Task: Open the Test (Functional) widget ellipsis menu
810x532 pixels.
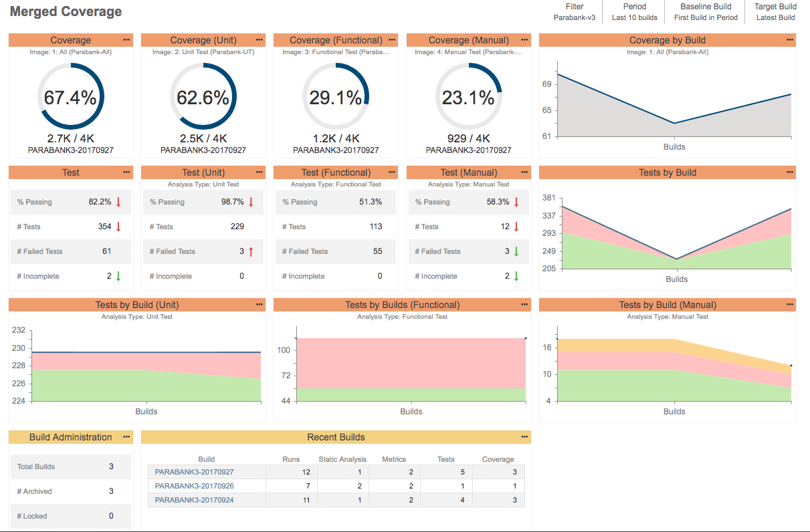Action: coord(391,172)
